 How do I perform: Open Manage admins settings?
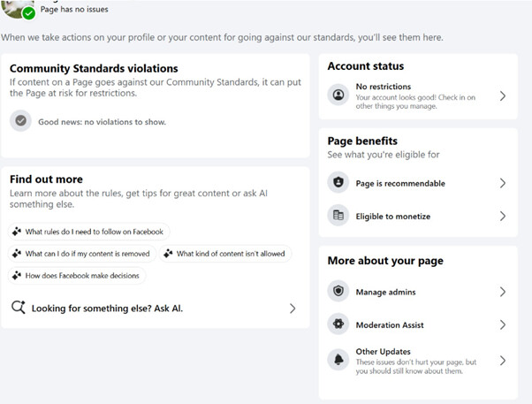418,292
